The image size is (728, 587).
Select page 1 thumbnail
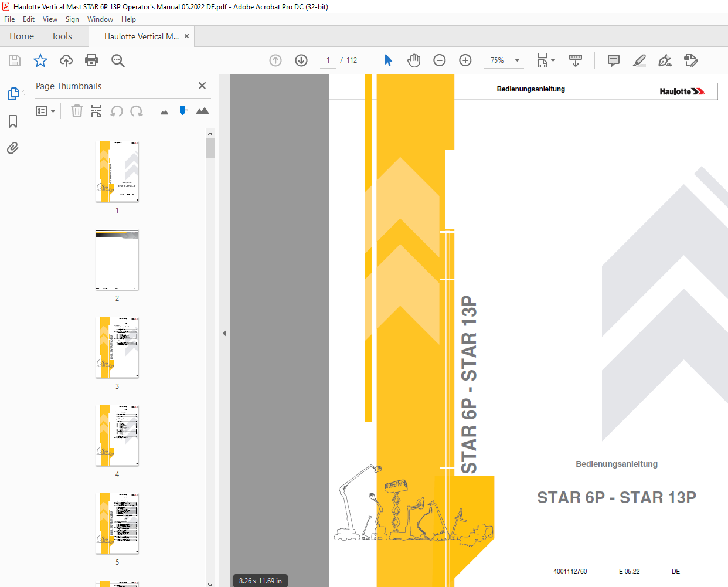[x=117, y=171]
